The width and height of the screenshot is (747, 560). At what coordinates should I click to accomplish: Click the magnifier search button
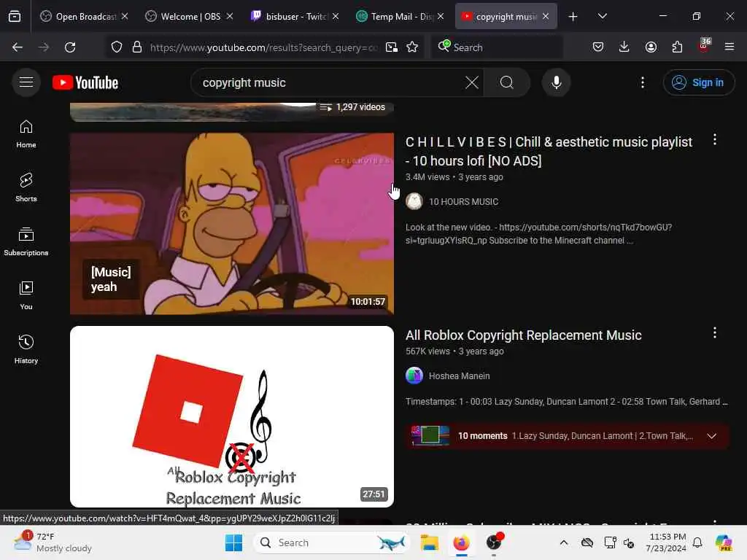(x=506, y=82)
